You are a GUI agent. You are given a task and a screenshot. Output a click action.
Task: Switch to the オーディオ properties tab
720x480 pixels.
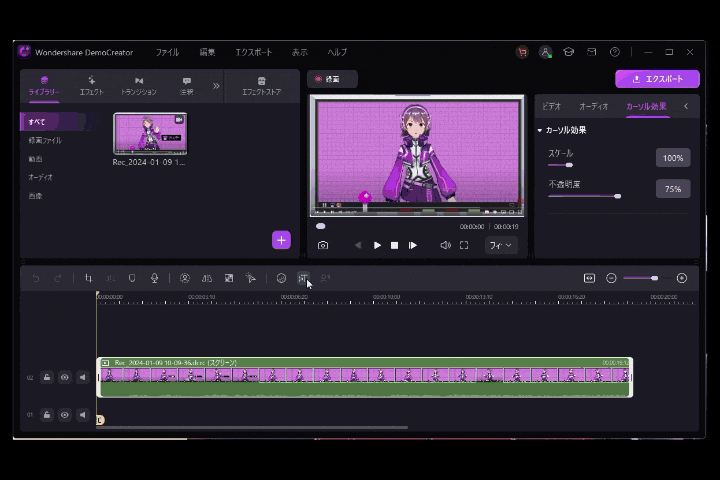coord(594,107)
